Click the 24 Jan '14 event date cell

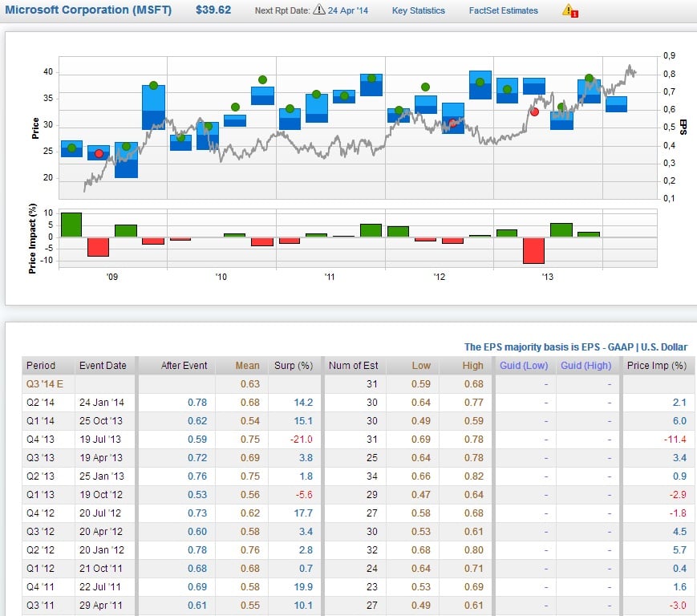101,402
